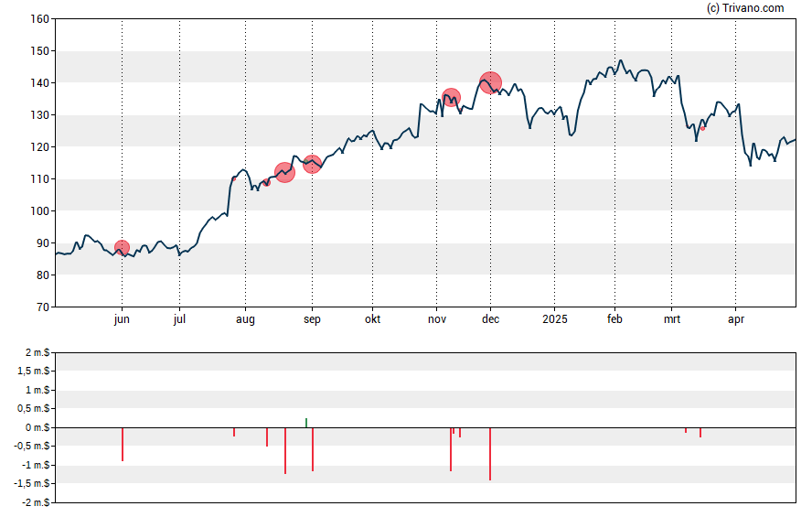Click the short red bar in late July
The width and height of the screenshot is (812, 517).
tap(234, 432)
